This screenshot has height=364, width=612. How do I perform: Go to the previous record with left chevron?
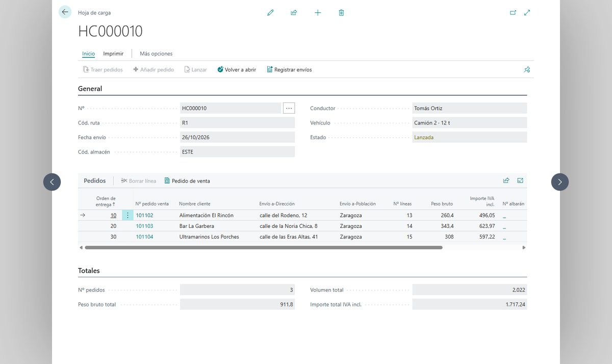pyautogui.click(x=52, y=182)
